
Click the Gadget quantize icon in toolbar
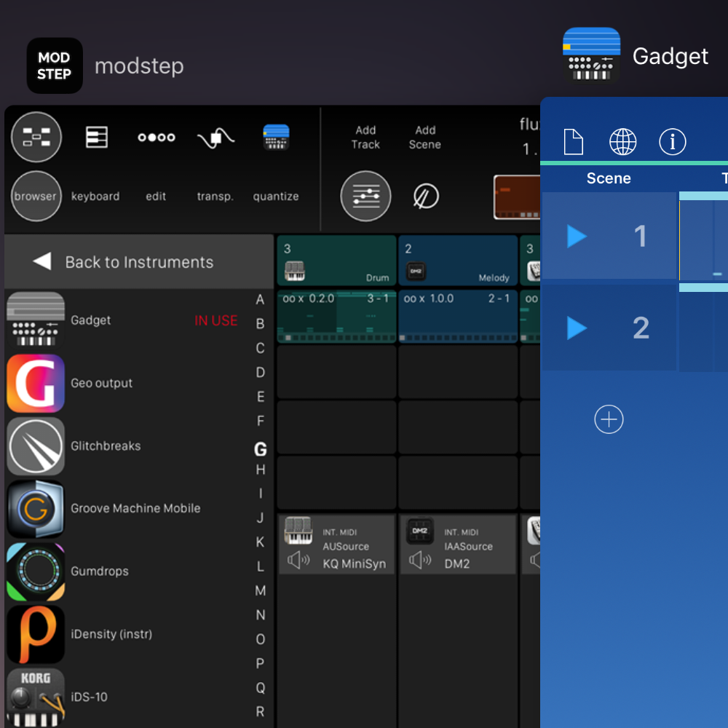[x=276, y=137]
